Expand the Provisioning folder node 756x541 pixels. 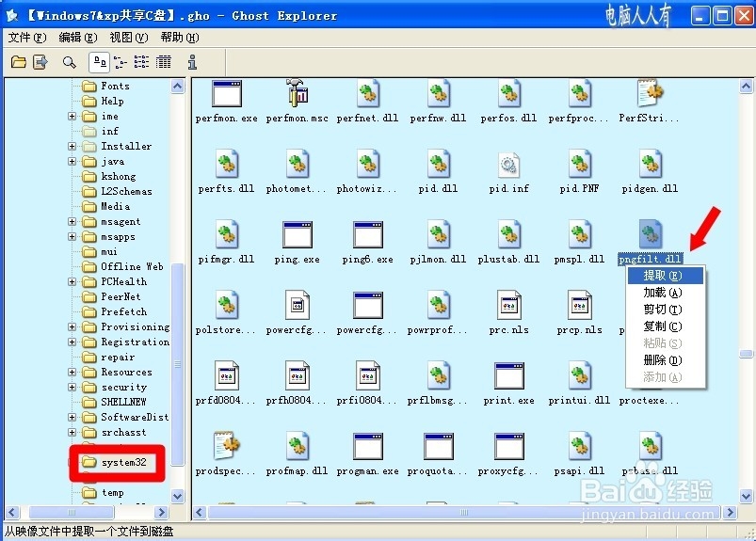tap(72, 326)
